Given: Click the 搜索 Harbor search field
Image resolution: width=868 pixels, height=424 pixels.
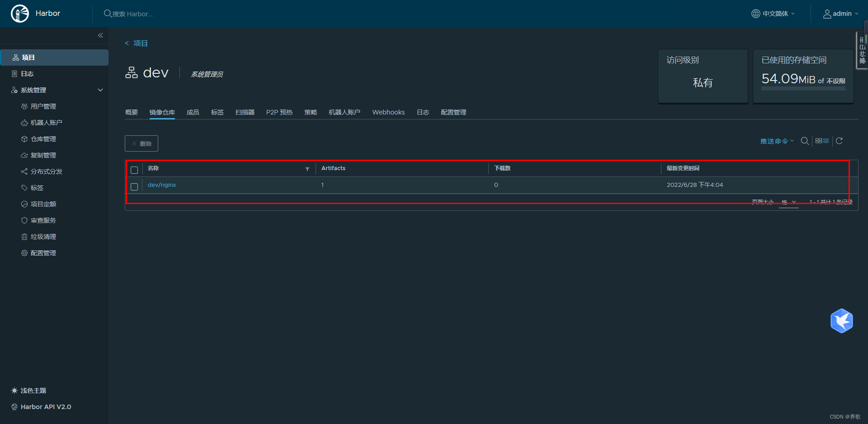Looking at the screenshot, I should click(x=133, y=14).
